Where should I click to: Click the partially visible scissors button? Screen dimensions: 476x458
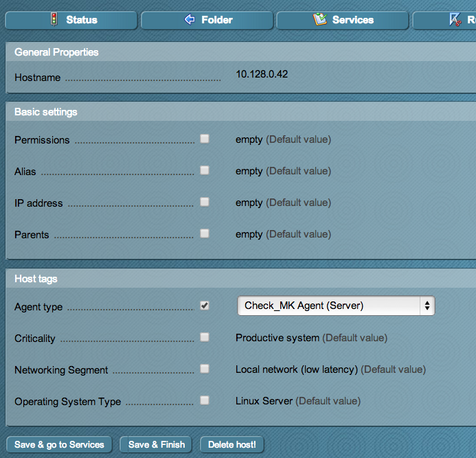coord(444,21)
